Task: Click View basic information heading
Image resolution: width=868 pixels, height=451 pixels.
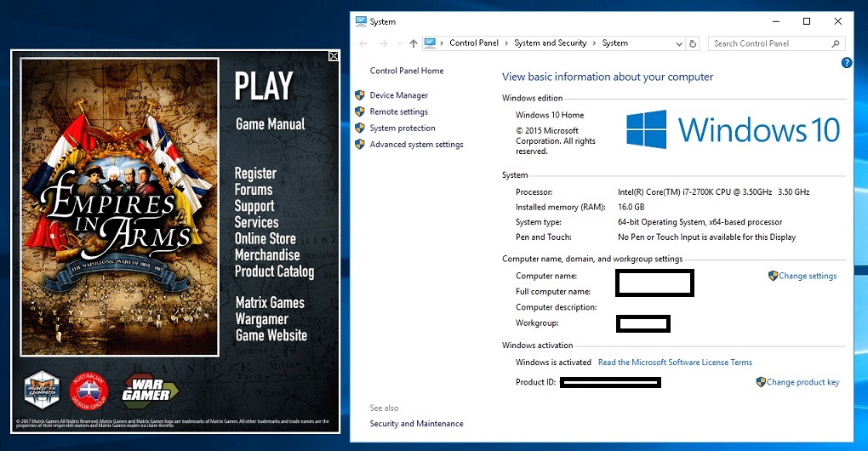Action: pyautogui.click(x=608, y=77)
